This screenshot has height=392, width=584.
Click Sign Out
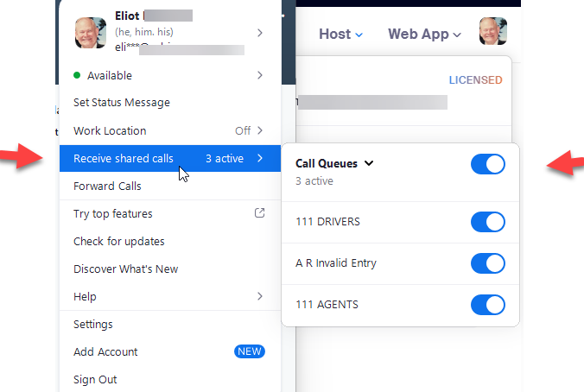[x=95, y=379]
